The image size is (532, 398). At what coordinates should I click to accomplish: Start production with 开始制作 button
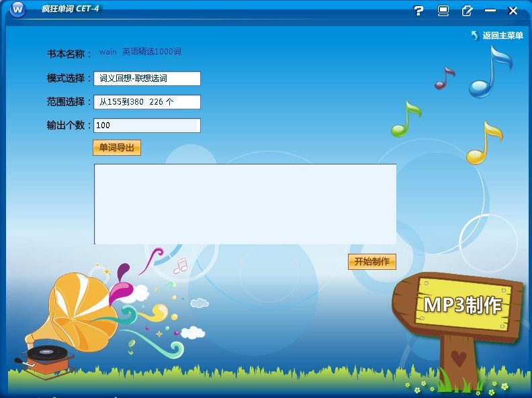372,262
